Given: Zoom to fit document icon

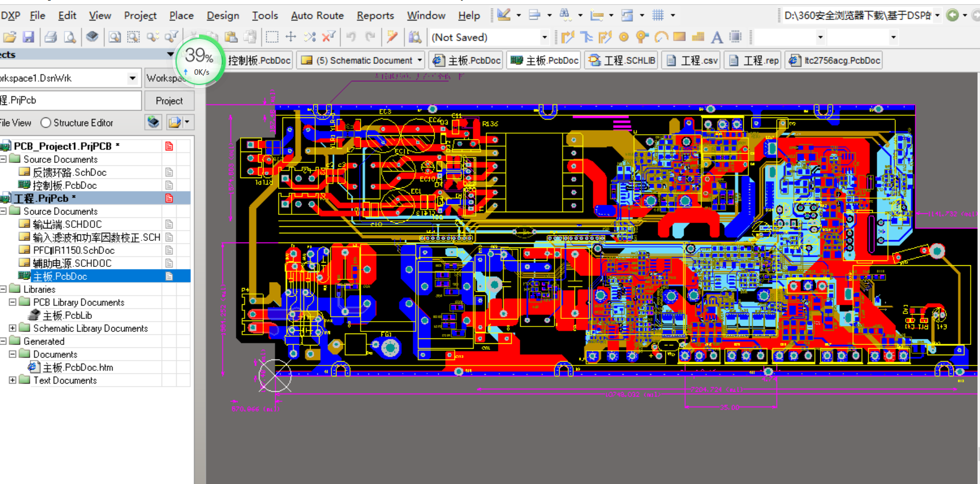Looking at the screenshot, I should 115,37.
